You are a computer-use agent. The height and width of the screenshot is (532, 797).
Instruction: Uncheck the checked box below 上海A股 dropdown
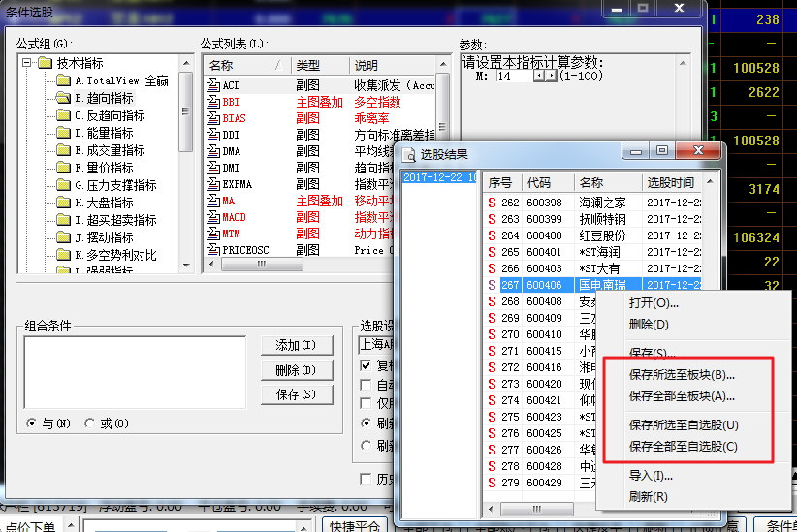(x=366, y=366)
